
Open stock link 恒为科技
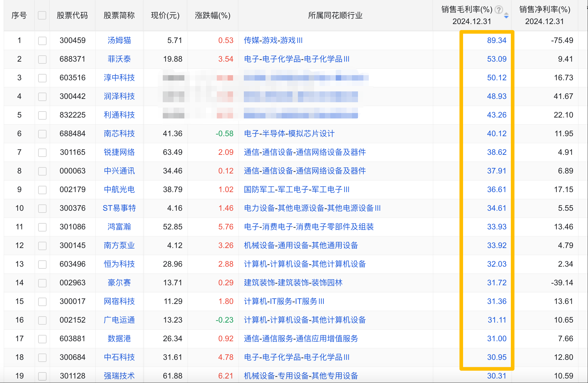(119, 264)
